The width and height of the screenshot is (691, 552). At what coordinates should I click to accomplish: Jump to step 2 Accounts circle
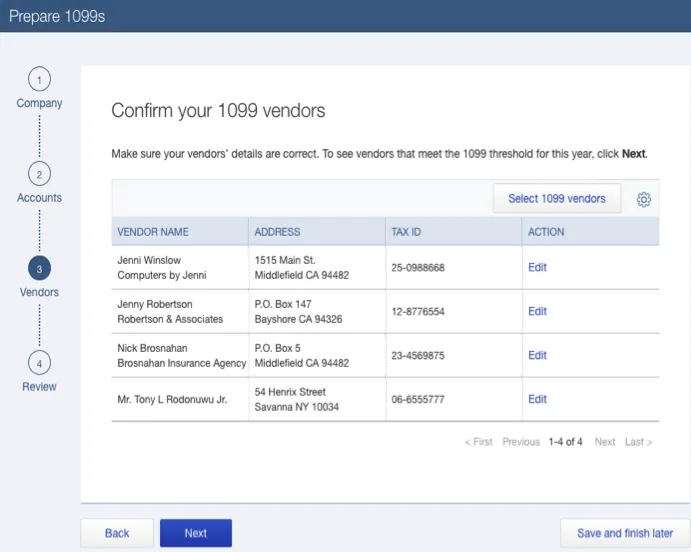pos(39,174)
